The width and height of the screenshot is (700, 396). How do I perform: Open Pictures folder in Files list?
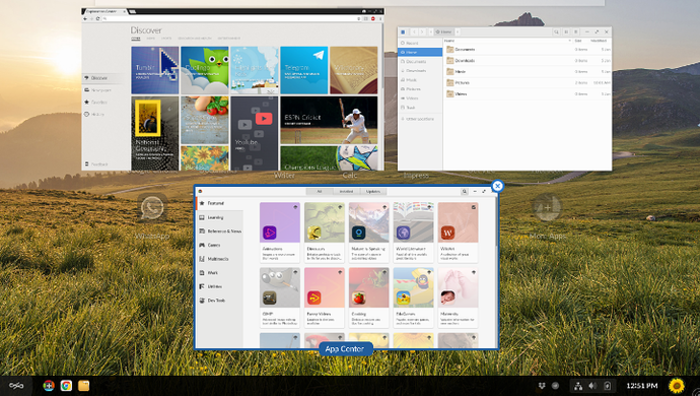(x=527, y=83)
